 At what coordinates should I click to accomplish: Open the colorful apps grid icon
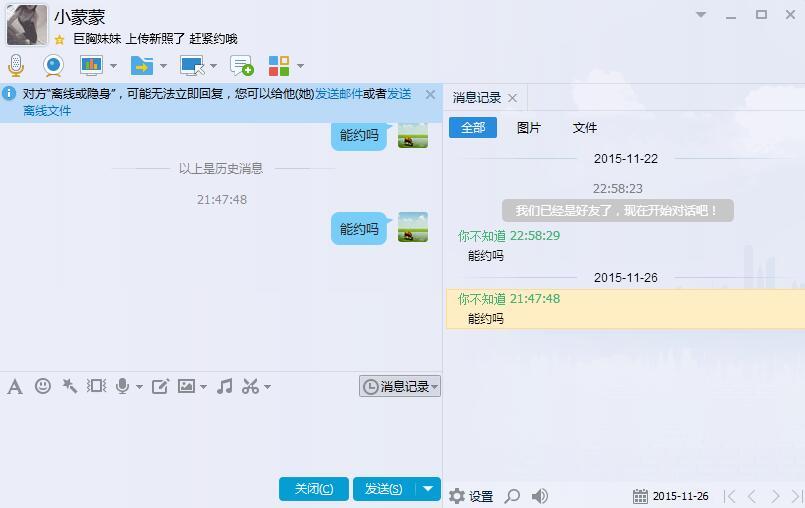click(279, 66)
